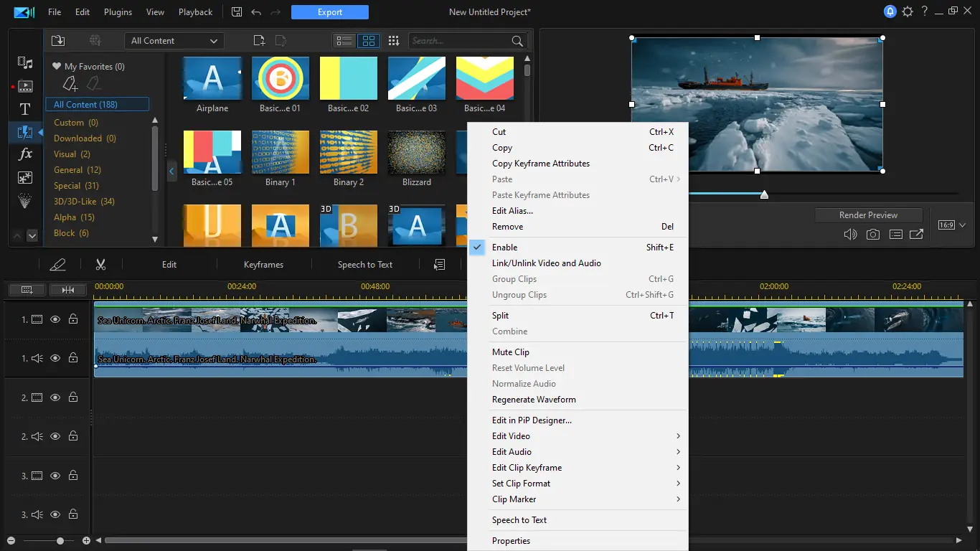Click the blue Export button
This screenshot has width=980, height=551.
click(330, 12)
